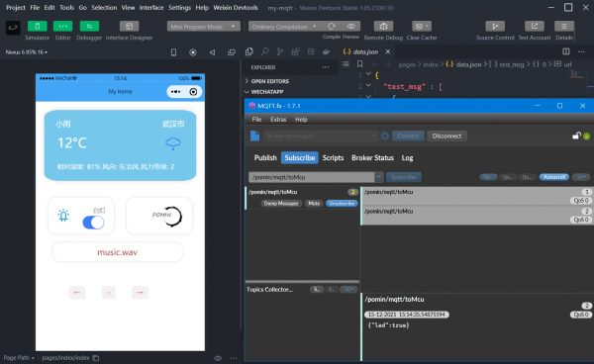Click Unsubscribe for /pomin/mqtt/toMcu

[342, 204]
